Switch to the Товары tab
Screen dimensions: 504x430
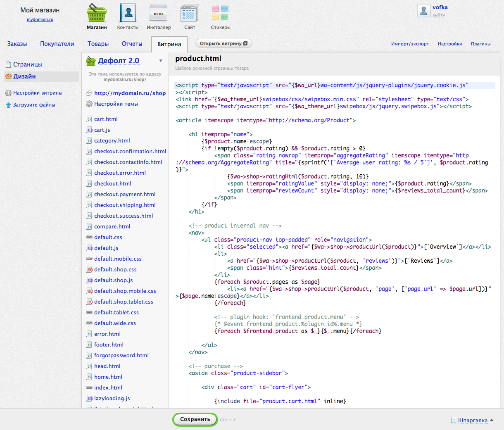[98, 44]
